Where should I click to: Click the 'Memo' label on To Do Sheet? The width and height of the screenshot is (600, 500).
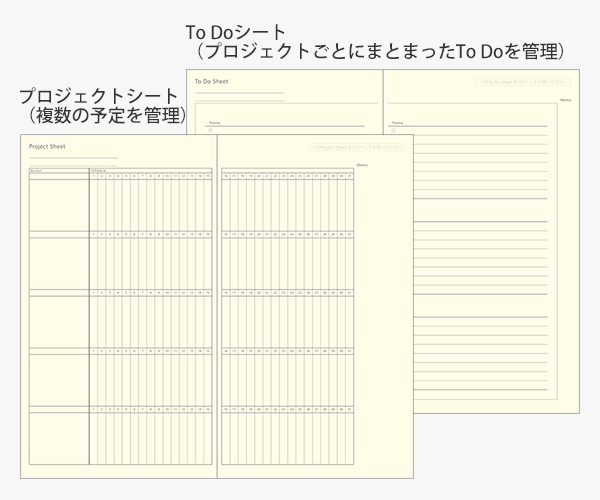click(566, 100)
